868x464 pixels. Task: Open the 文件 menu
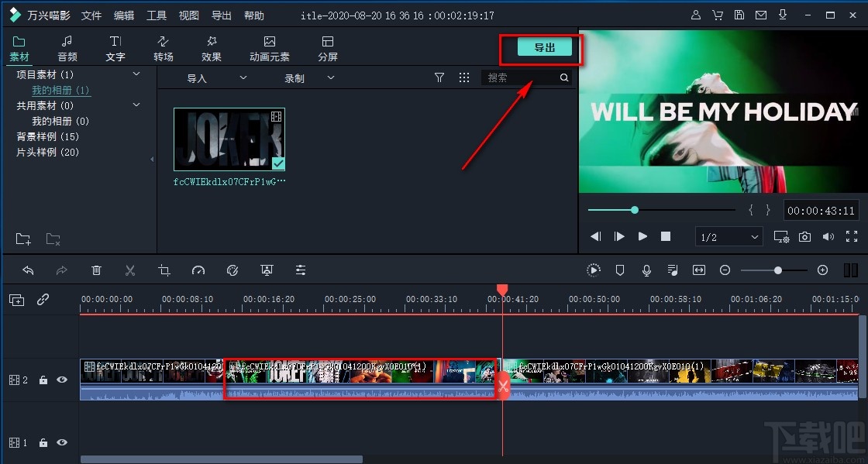[x=91, y=15]
